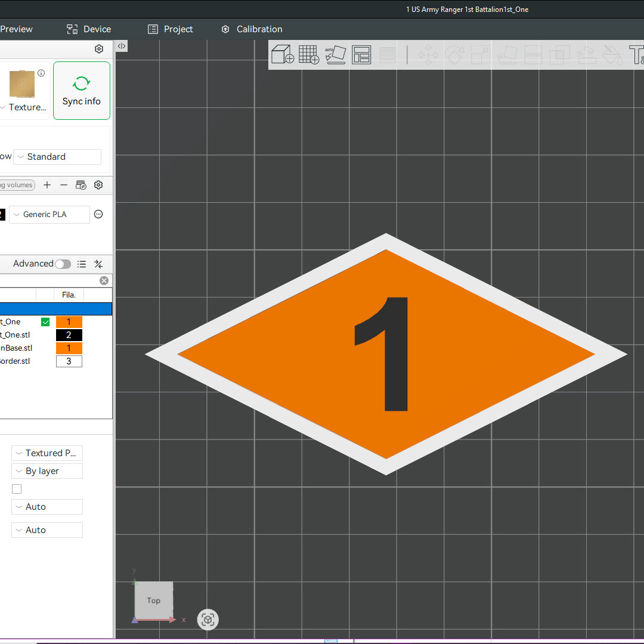This screenshot has width=644, height=644.
Task: Uncheck the green printable checkbox for 1st_One
Action: pos(45,322)
